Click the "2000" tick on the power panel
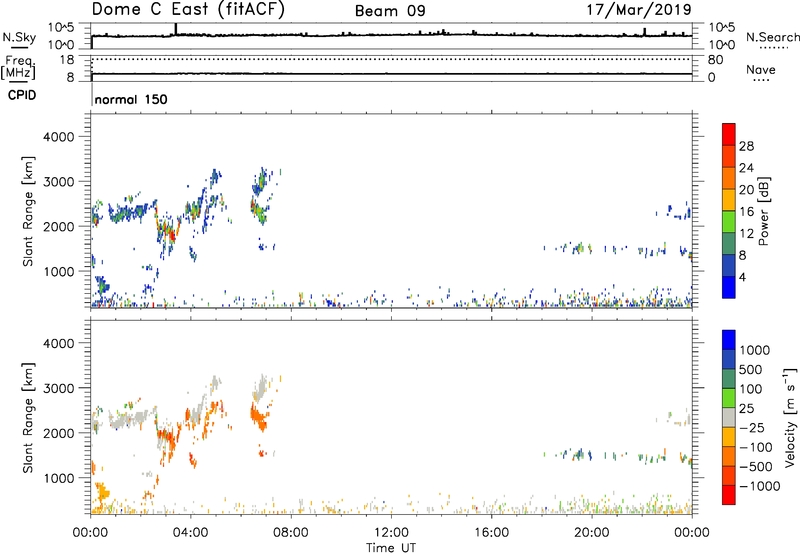 [x=59, y=226]
